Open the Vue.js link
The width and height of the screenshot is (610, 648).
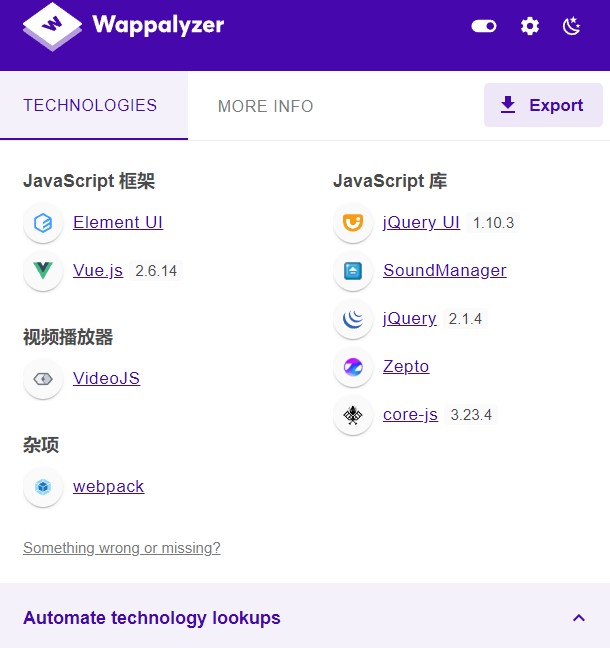point(98,270)
